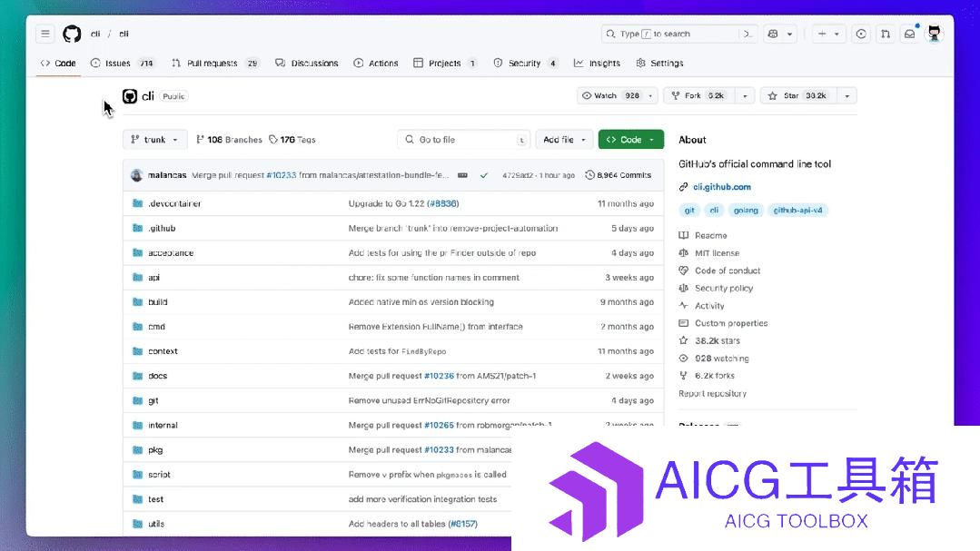
Task: Click the Fork button
Action: coord(698,95)
